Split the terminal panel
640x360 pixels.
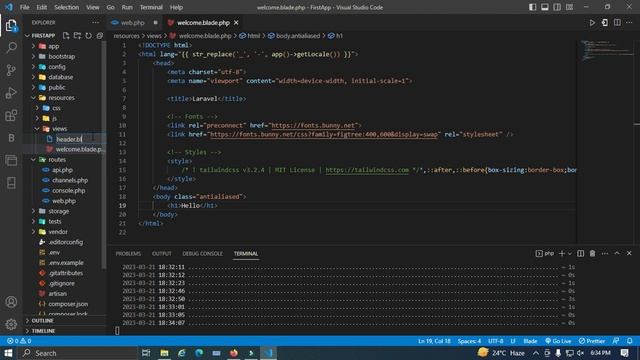pyautogui.click(x=580, y=253)
